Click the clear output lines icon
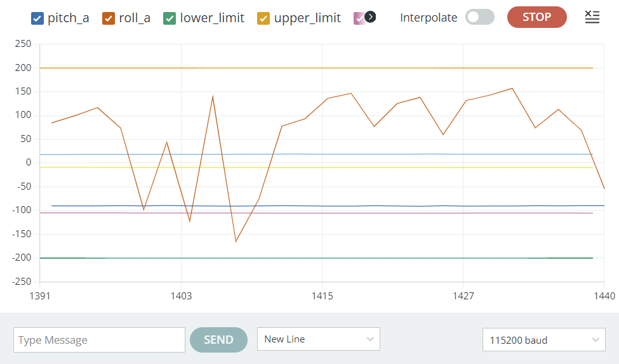 (x=592, y=17)
